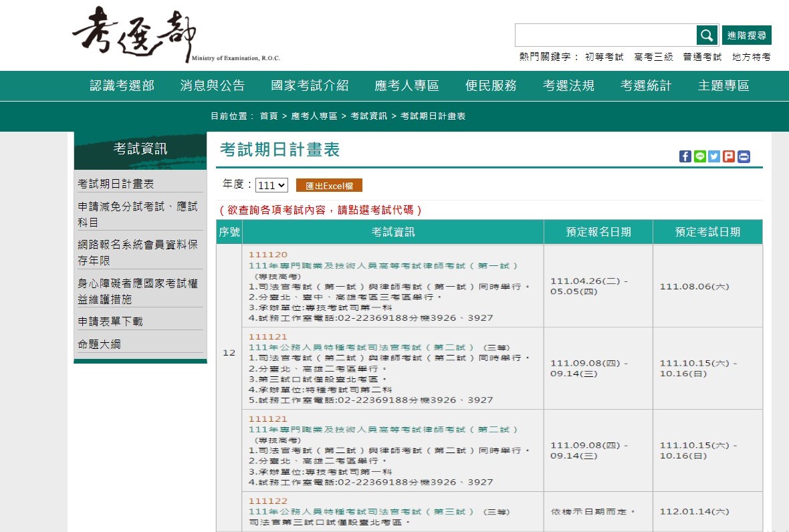
Task: Click the 考選部 Ministry of Examination logo
Action: [176, 34]
